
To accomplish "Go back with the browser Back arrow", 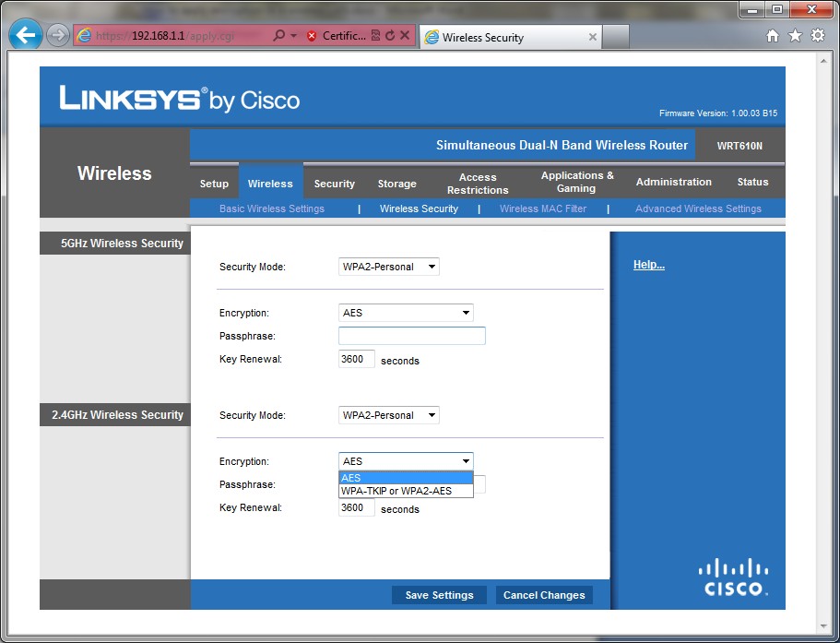I will 25,35.
